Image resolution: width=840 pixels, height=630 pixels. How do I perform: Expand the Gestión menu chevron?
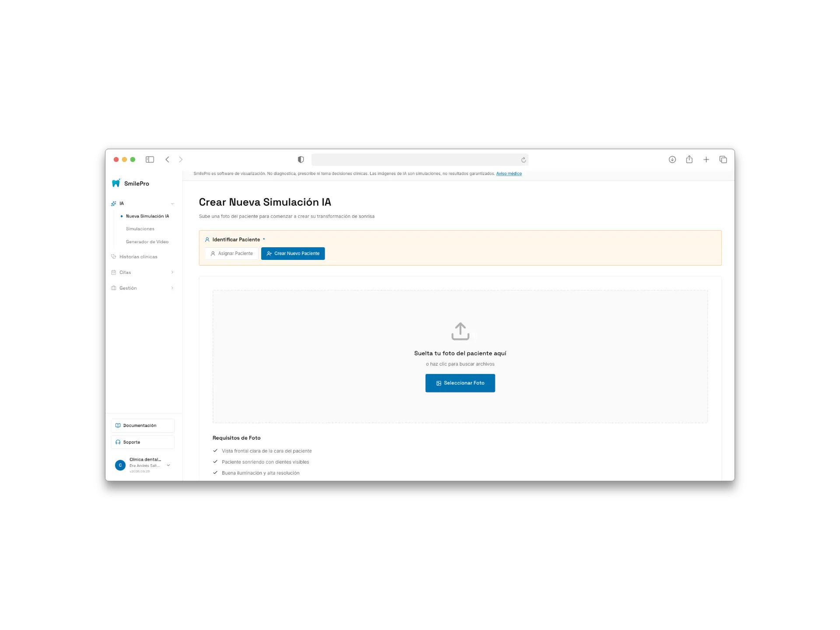(172, 288)
